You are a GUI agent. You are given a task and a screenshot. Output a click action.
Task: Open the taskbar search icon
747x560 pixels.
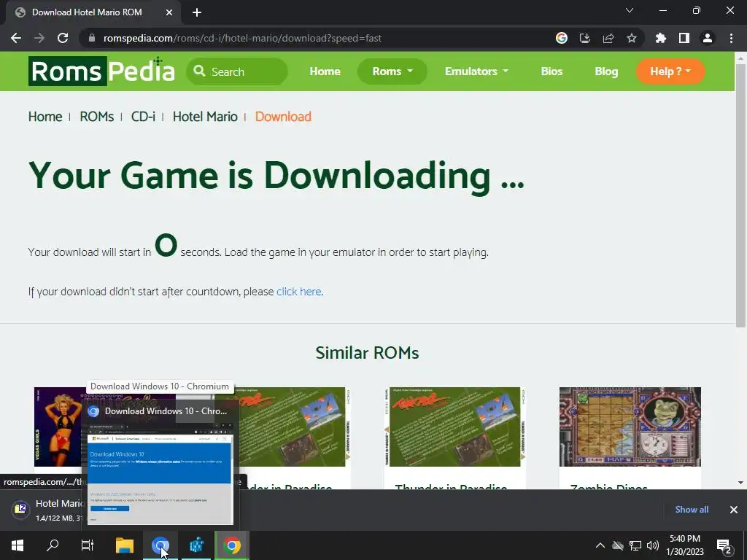[53, 545]
